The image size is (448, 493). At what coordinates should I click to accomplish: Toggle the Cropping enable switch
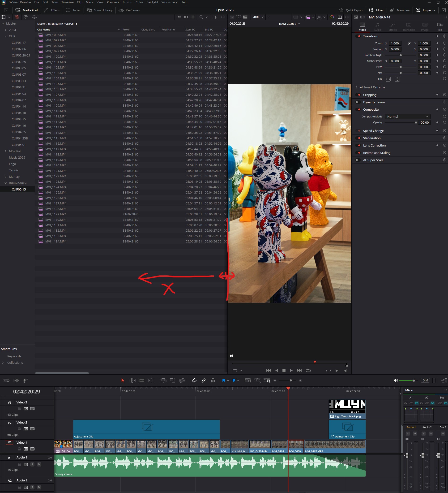[x=358, y=95]
